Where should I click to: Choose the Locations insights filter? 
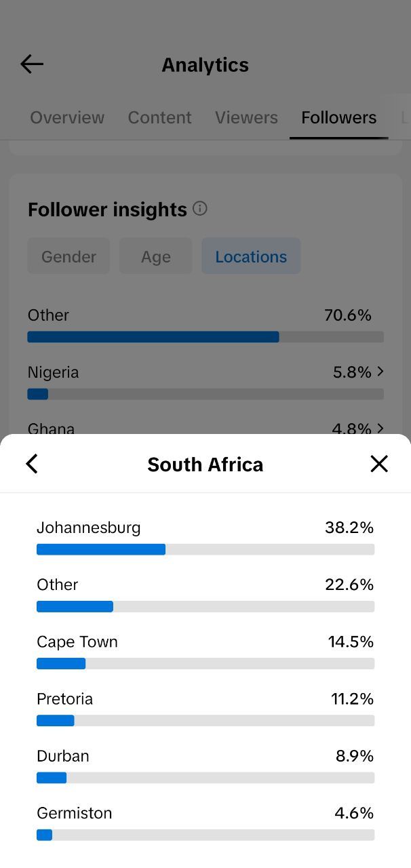tap(251, 256)
